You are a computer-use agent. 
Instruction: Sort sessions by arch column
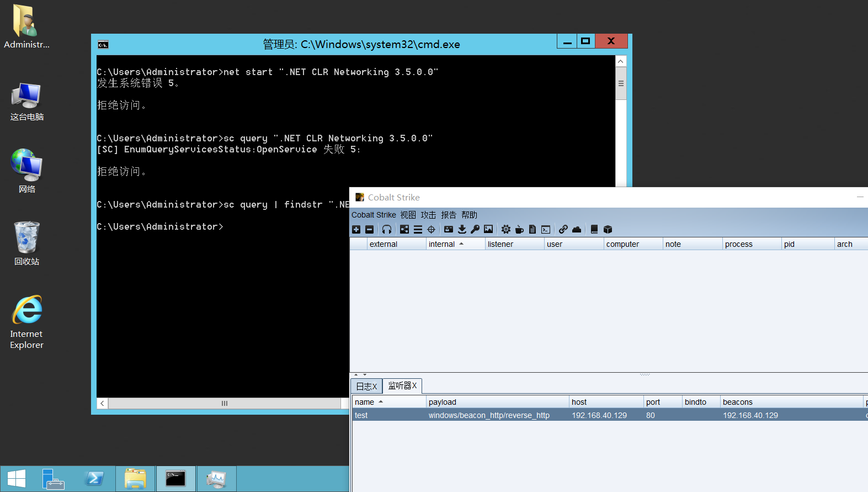coord(851,244)
